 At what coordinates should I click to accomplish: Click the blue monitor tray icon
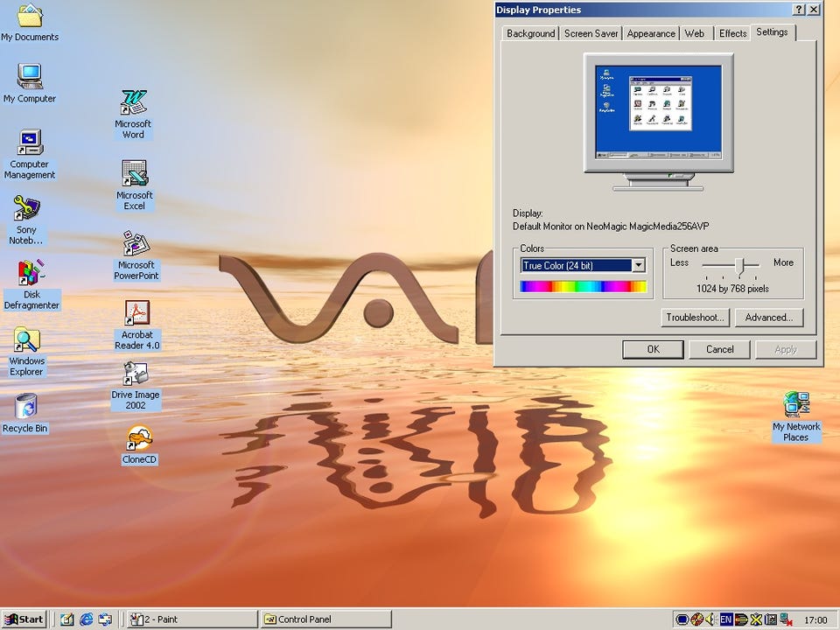pos(682,619)
